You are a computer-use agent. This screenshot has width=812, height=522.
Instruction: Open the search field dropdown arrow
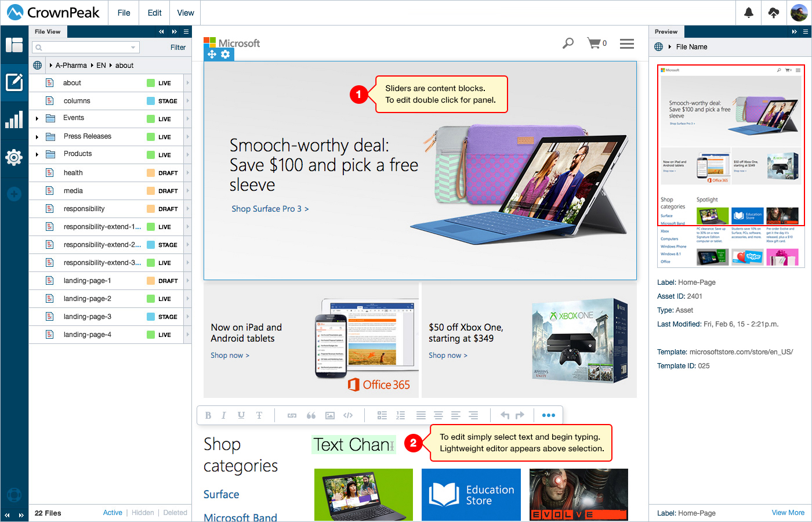tap(133, 48)
